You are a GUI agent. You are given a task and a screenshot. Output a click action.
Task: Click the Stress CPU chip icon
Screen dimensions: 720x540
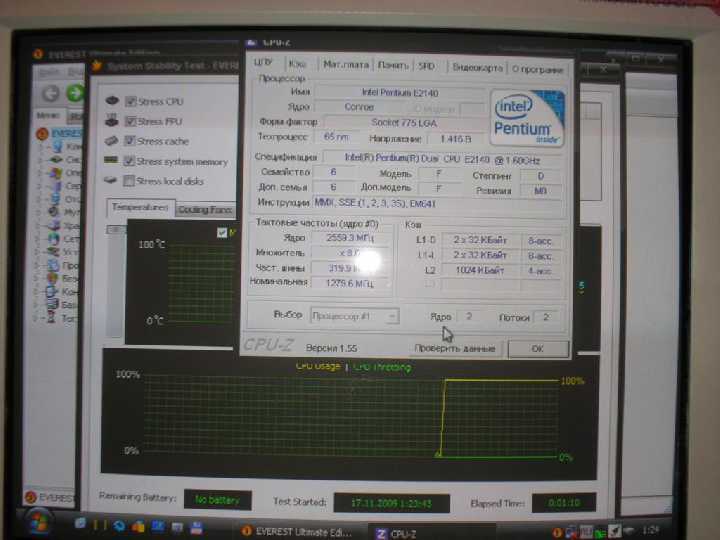[112, 100]
